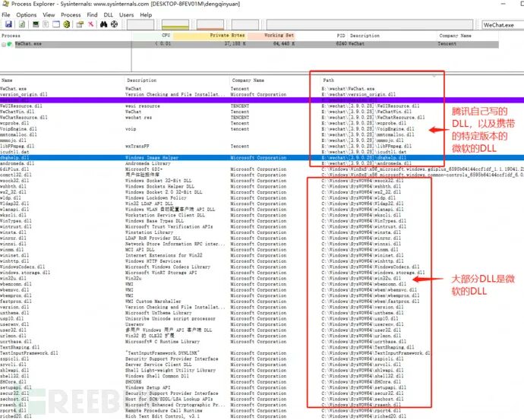Screen dimensions: 524x420
Task: Select the WeChat.exe process row
Action: pyautogui.click(x=249, y=44)
